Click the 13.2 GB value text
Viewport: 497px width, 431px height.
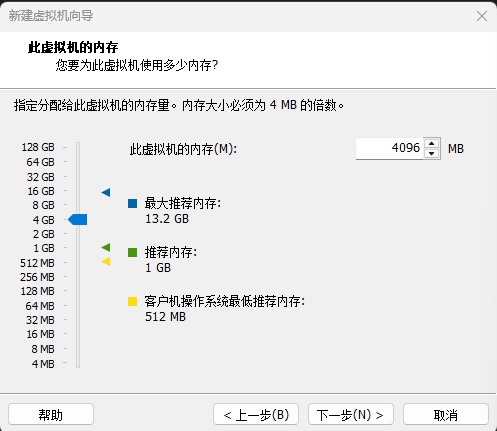(x=167, y=219)
